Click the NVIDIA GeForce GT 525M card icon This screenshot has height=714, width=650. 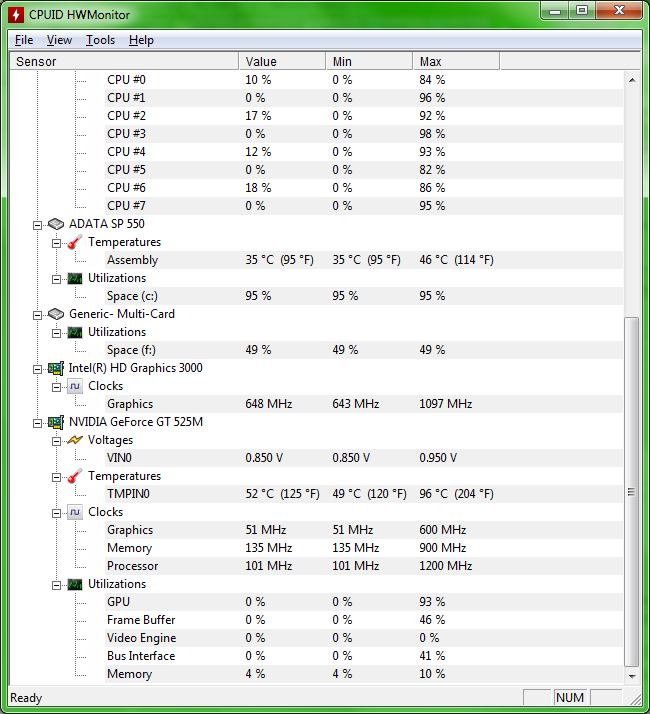pos(56,422)
